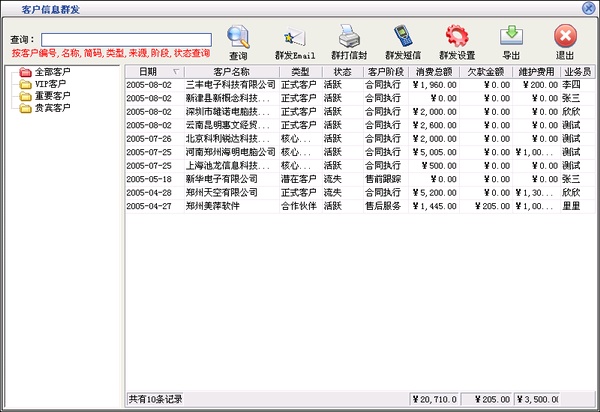Screen dimensions: 600x412
Task: Click the 群打信封 printer icon
Action: click(349, 38)
